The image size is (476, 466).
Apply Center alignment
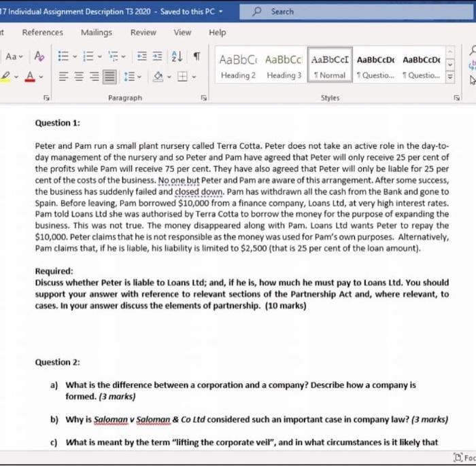[79, 76]
